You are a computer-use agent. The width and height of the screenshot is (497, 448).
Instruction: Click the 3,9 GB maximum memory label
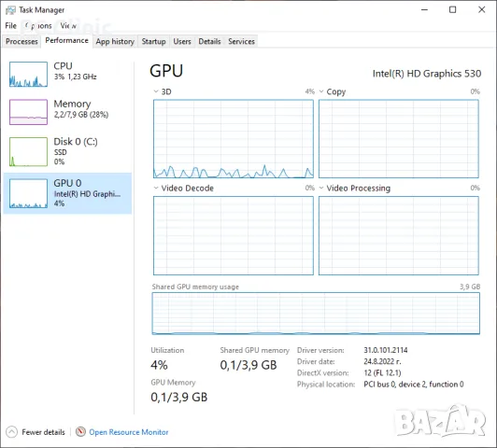pos(470,287)
